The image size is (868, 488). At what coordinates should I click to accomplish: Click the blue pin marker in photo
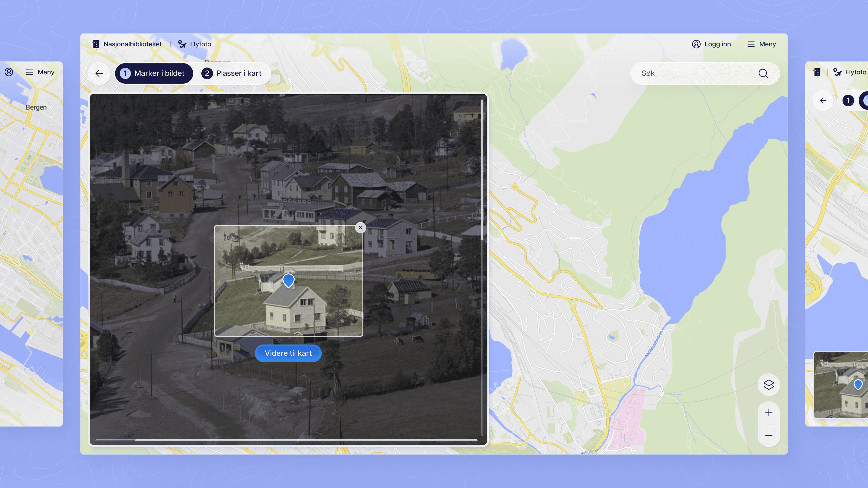coord(288,280)
